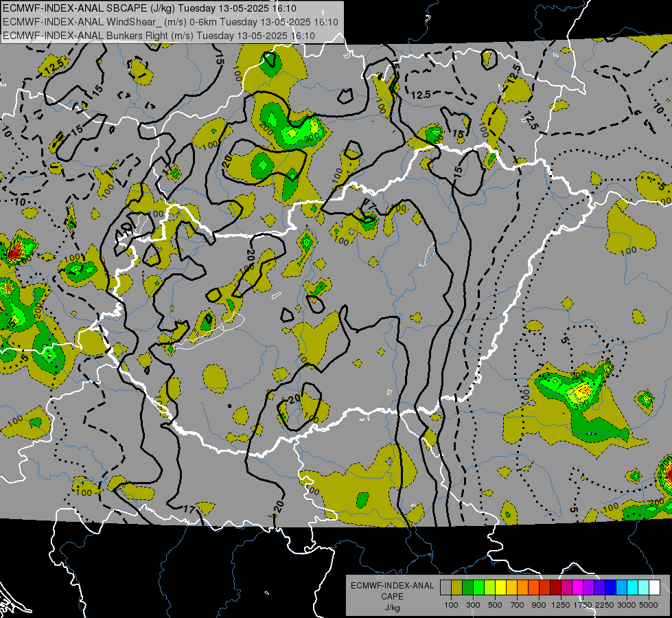Click the pure yellow legend swatch
Viewport: 672px width, 618px height.
pyautogui.click(x=500, y=588)
